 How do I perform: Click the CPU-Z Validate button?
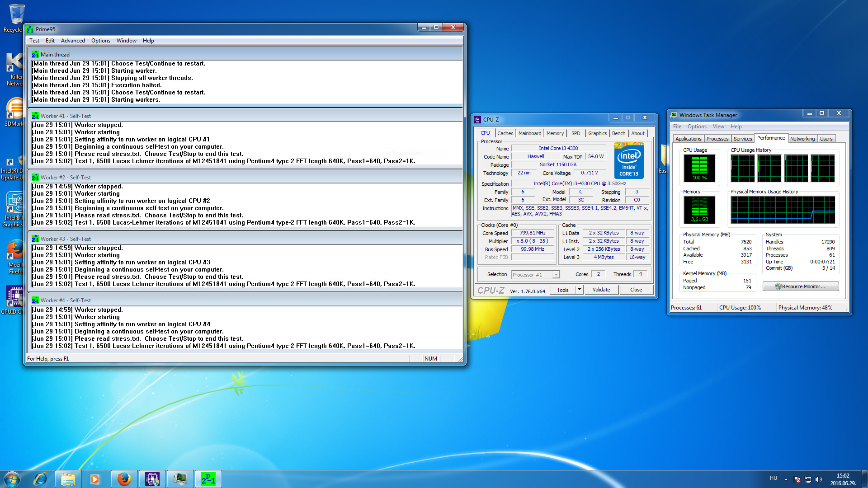click(601, 290)
